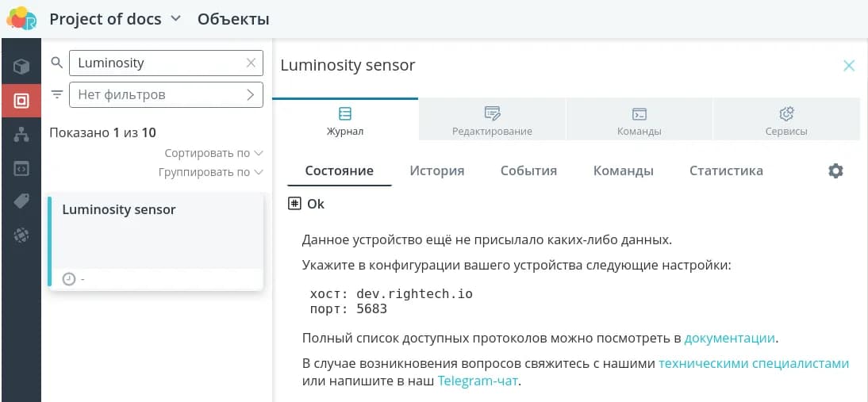The height and width of the screenshot is (402, 868).
Task: Open the Telegram-чат link
Action: [478, 381]
